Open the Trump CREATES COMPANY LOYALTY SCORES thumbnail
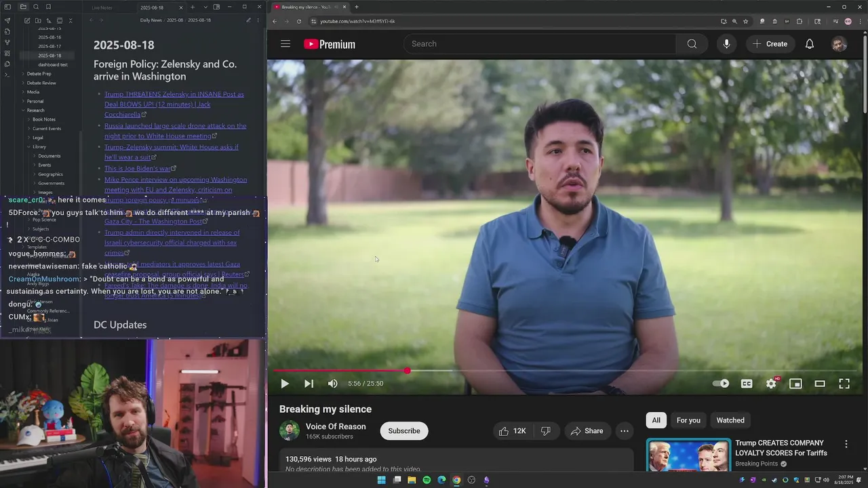Screen dimensions: 868x488 (x=688, y=455)
